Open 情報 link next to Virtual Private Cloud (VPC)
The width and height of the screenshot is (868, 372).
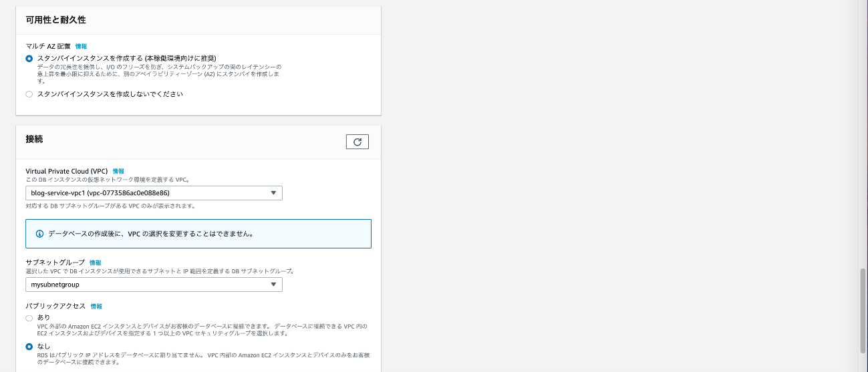click(x=118, y=172)
